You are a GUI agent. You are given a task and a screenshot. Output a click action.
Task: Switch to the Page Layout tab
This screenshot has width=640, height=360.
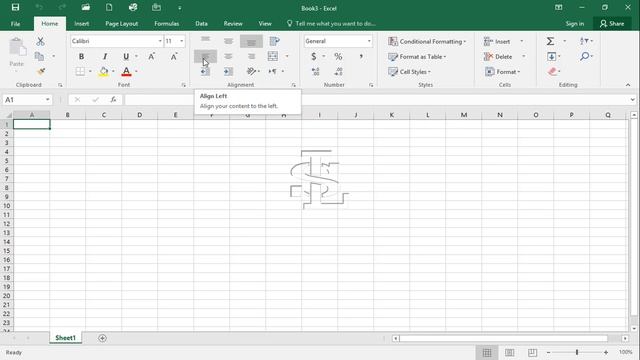point(122,24)
